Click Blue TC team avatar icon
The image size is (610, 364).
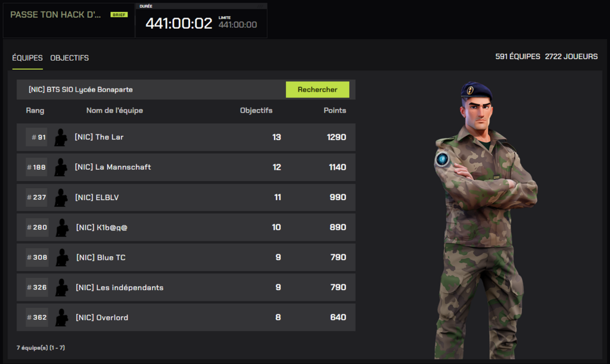(x=61, y=257)
